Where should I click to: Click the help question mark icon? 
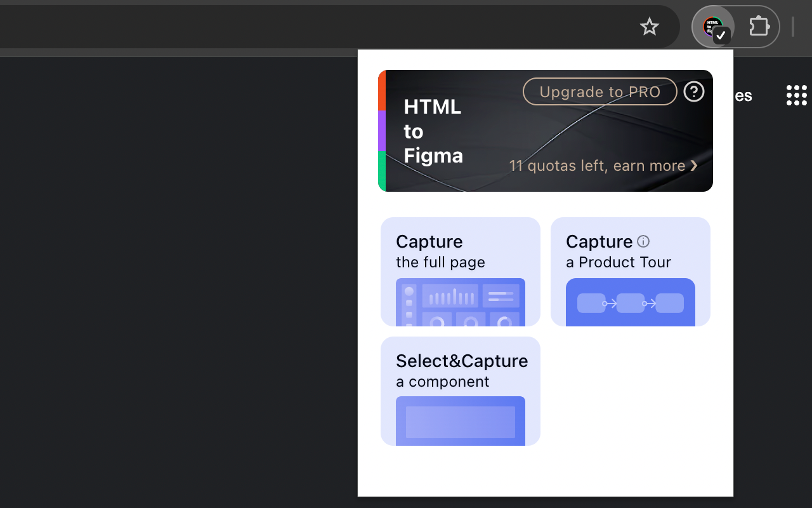(694, 91)
